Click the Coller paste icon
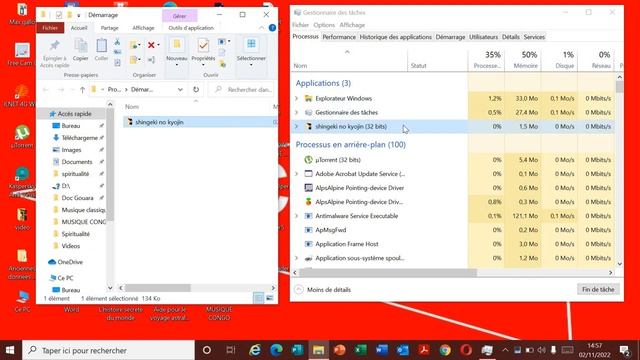640x360 pixels. point(101,50)
